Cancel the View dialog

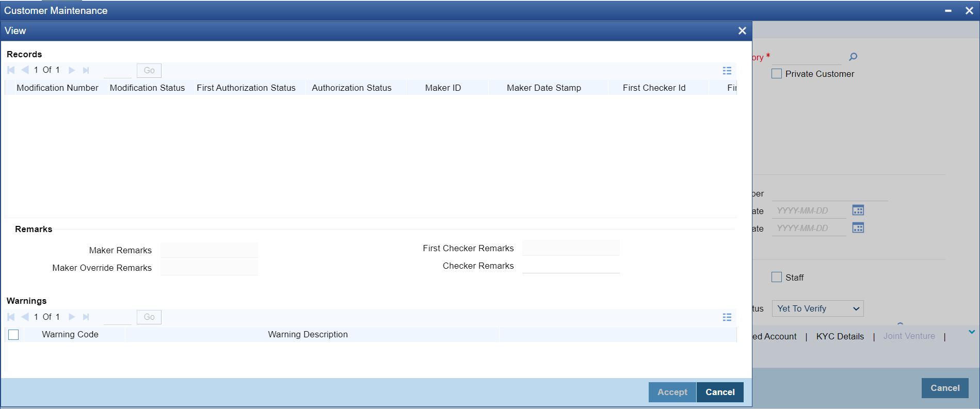click(720, 392)
